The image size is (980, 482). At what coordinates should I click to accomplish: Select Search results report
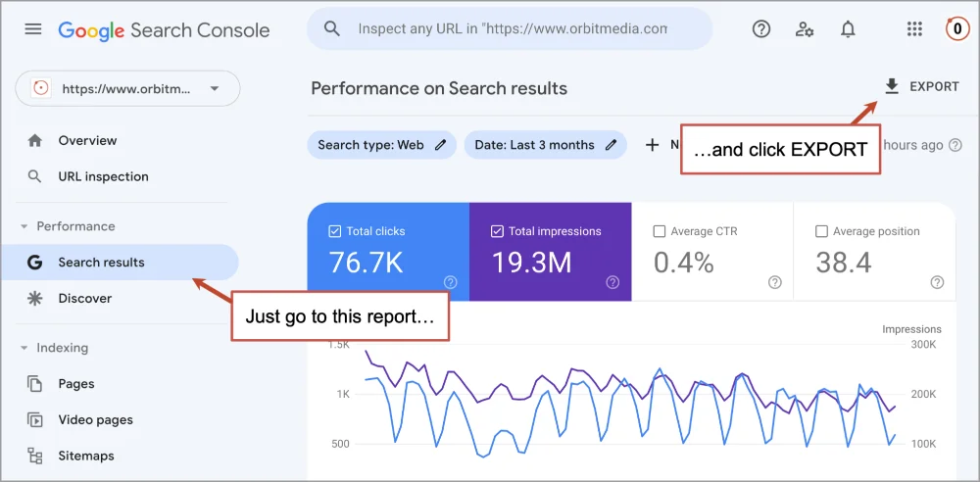[x=120, y=263]
